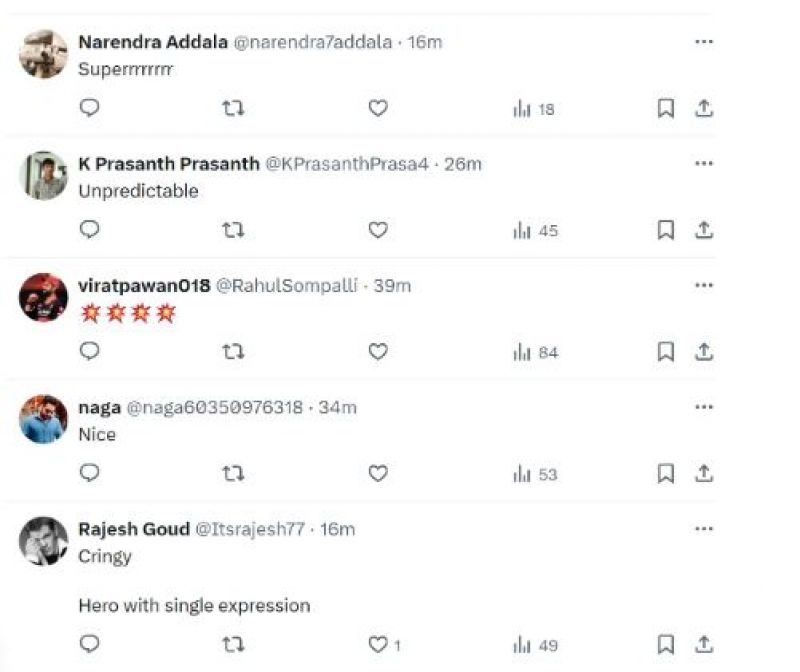
Task: Reply to Narendra Addala's tweet
Action: (90, 108)
